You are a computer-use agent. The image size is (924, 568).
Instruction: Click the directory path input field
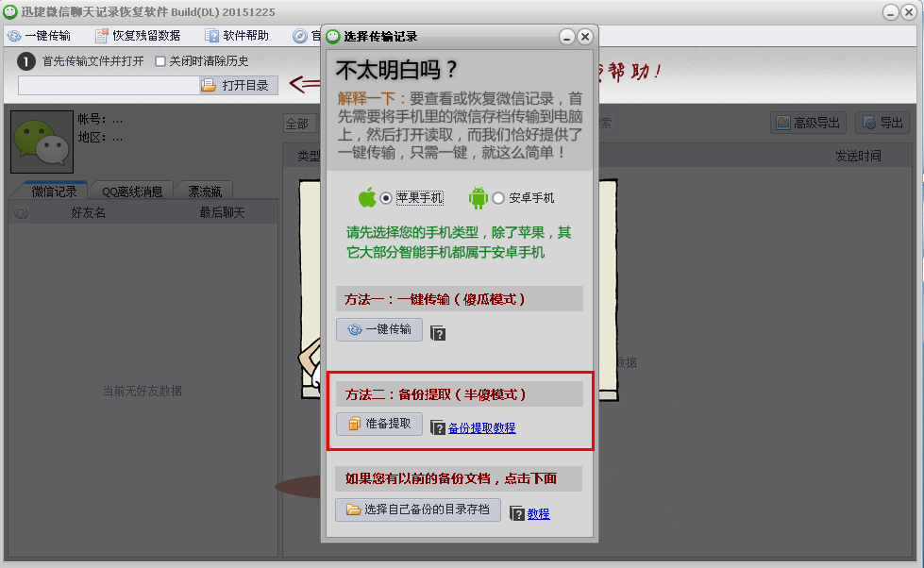109,86
